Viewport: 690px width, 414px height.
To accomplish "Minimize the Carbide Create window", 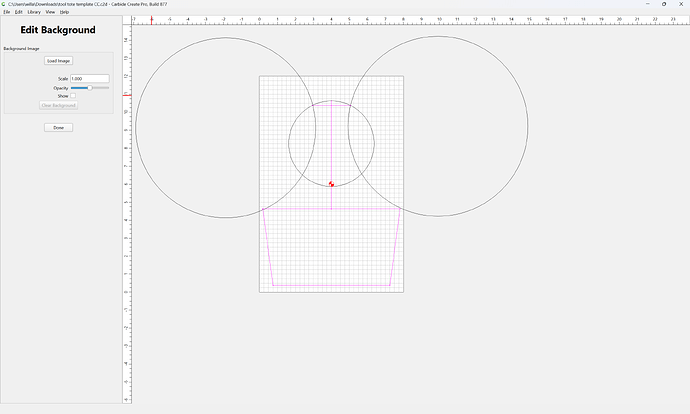I will click(647, 4).
